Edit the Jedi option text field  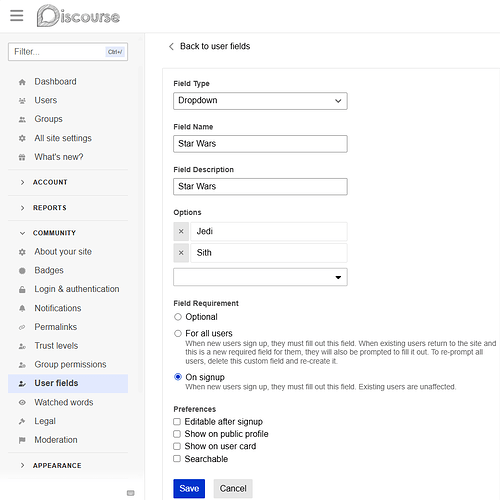click(269, 231)
